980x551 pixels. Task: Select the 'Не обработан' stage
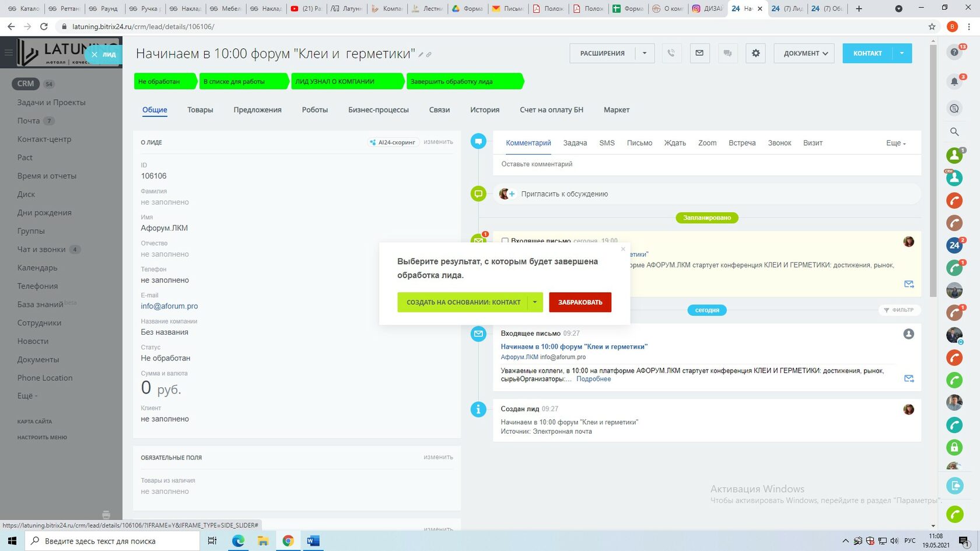tap(165, 82)
